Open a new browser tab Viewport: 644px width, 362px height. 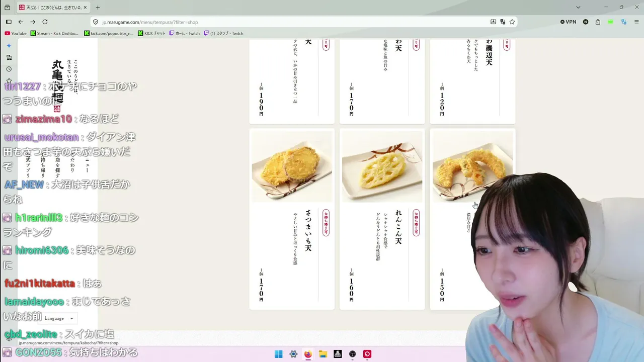tap(98, 8)
